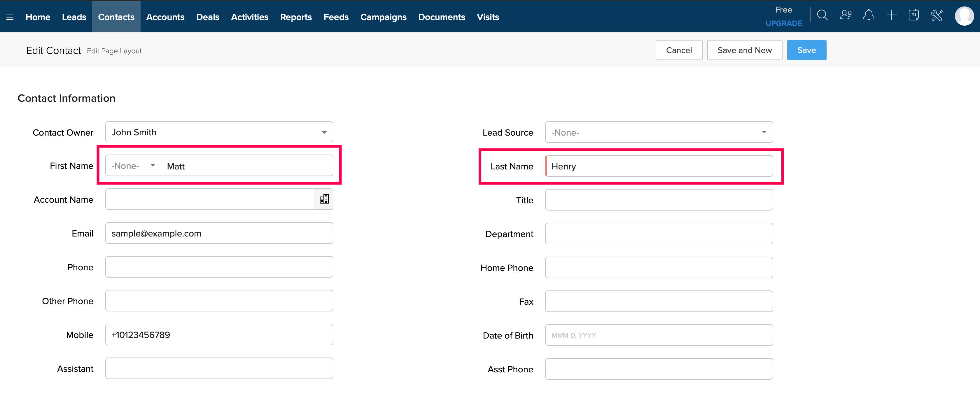
Task: Open the Account Name lookup icon
Action: tap(324, 199)
